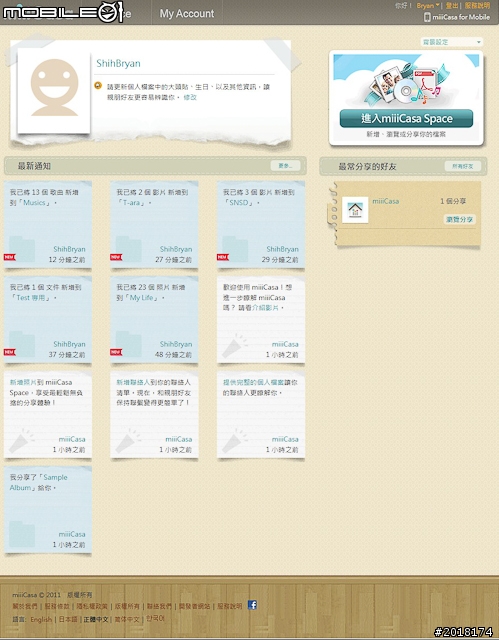
Task: Click the 進入miiCasa Space button
Action: coord(406,118)
